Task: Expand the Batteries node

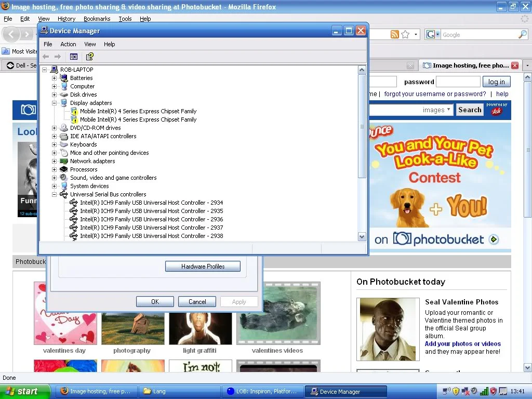Action: pos(54,78)
